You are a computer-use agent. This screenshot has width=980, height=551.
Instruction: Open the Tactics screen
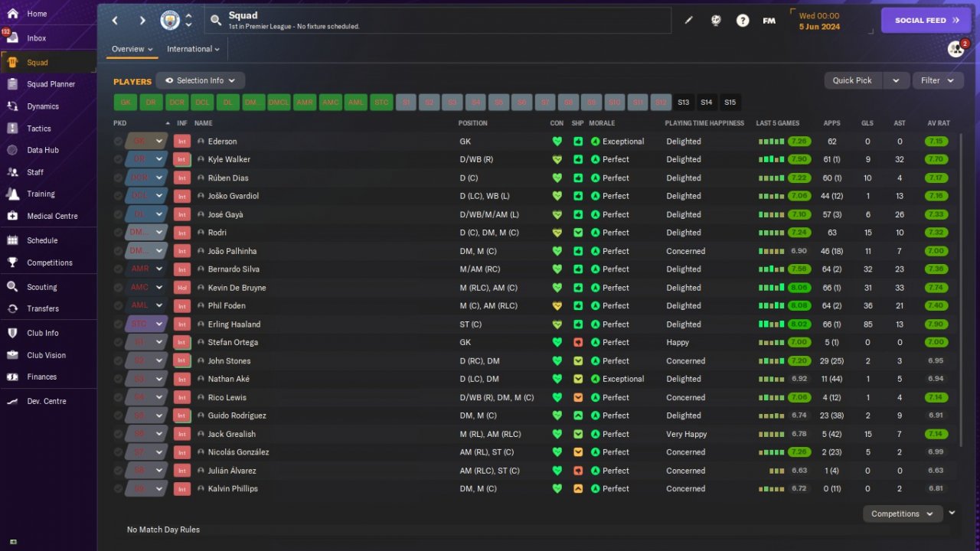pyautogui.click(x=39, y=129)
